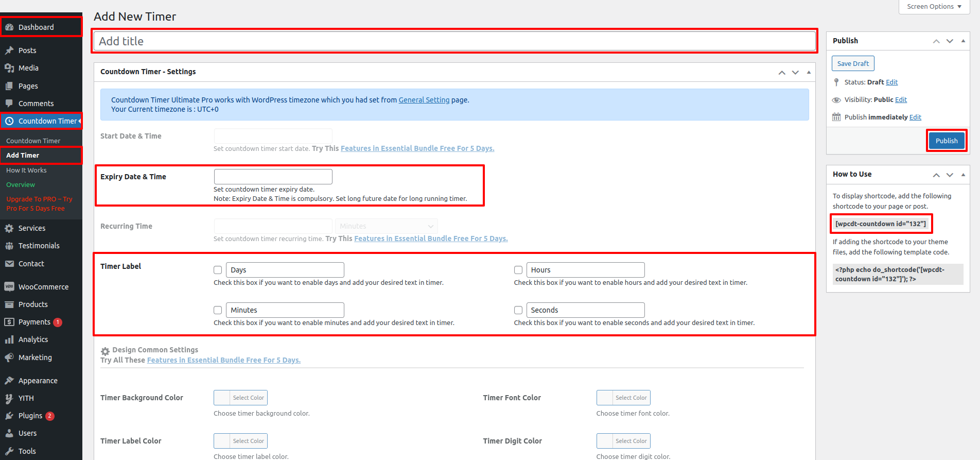
Task: Click the Media library icon
Action: [9, 68]
